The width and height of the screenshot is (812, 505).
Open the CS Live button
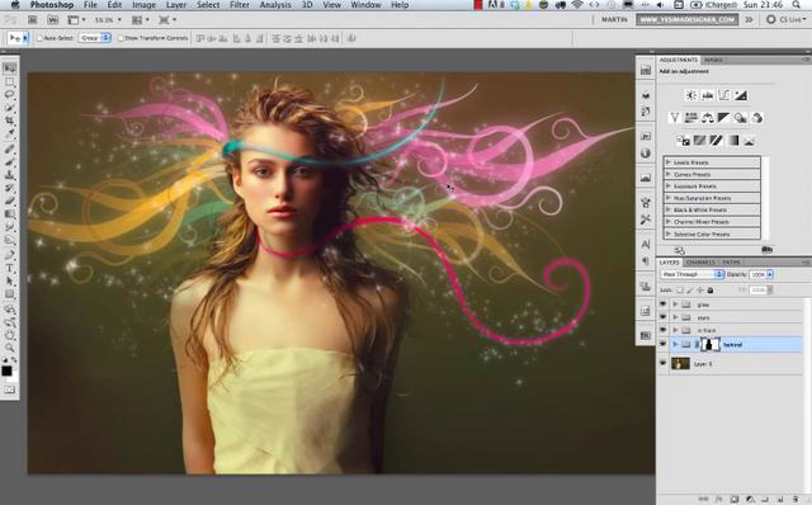787,20
